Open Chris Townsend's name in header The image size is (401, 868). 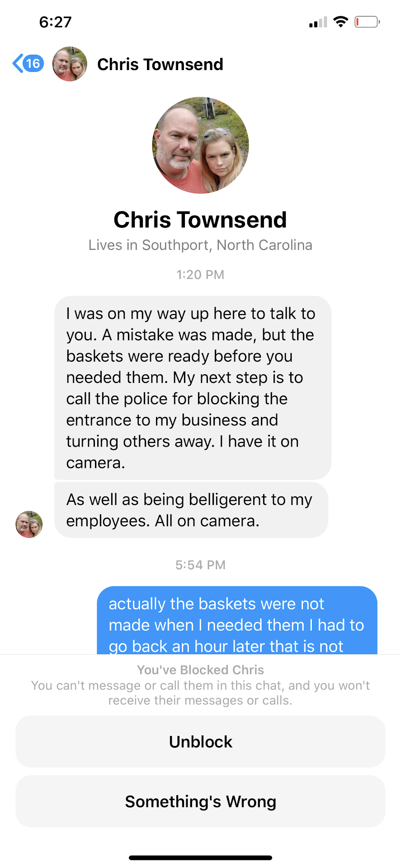[160, 65]
